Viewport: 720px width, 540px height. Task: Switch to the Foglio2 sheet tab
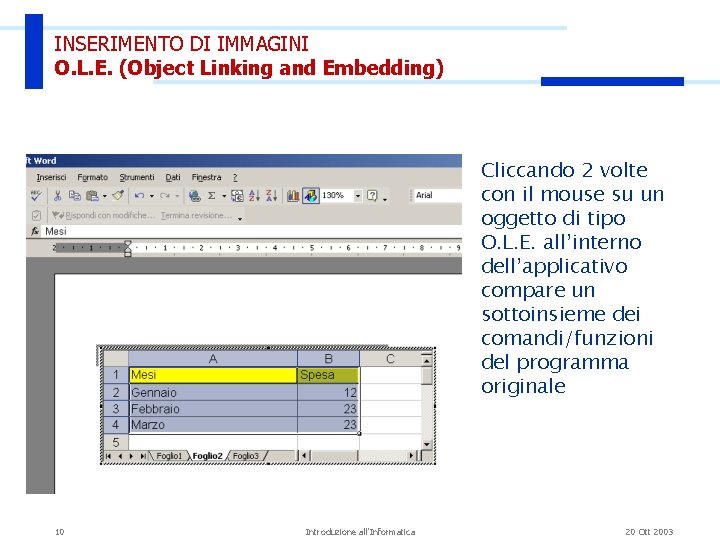tap(207, 456)
